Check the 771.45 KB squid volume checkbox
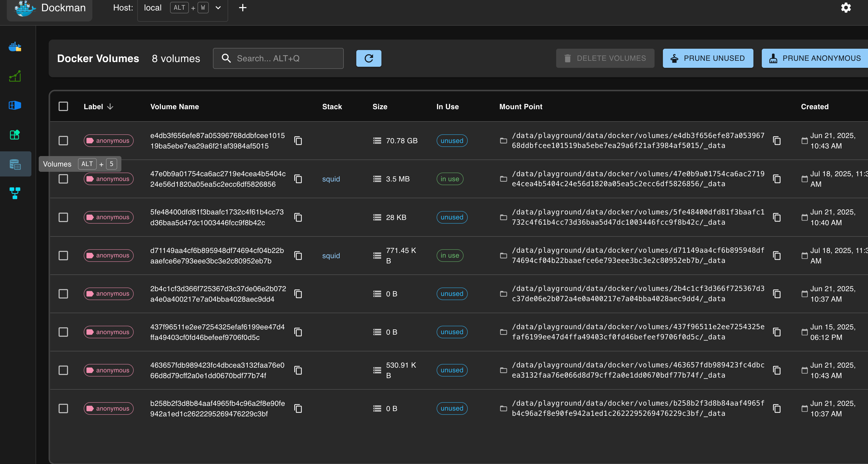The width and height of the screenshot is (868, 464). (x=63, y=256)
